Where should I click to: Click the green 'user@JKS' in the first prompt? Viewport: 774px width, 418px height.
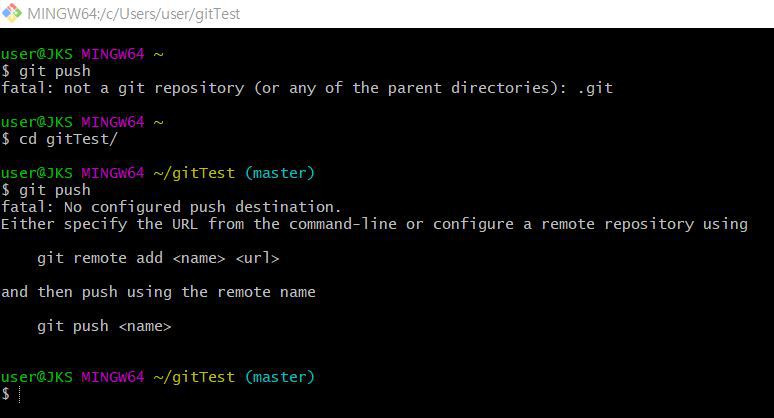tap(37, 54)
